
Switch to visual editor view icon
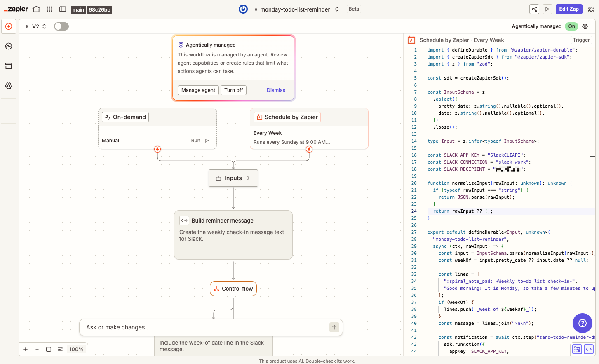click(x=577, y=349)
